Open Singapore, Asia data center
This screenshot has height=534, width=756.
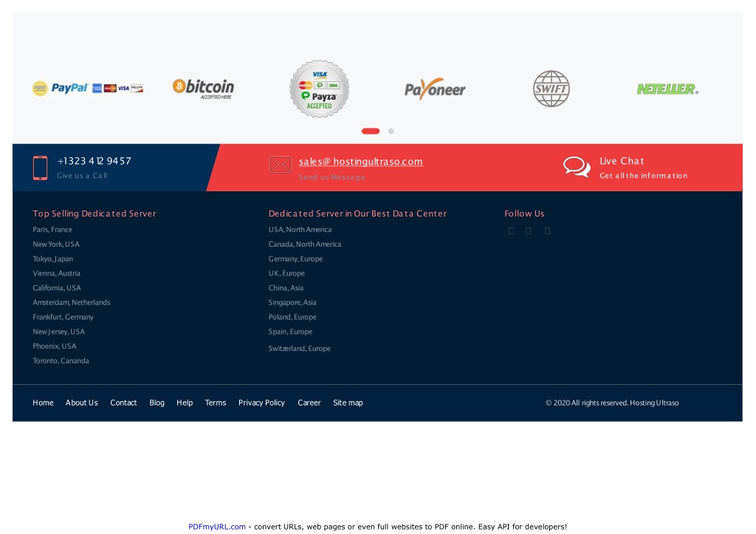pos(292,303)
